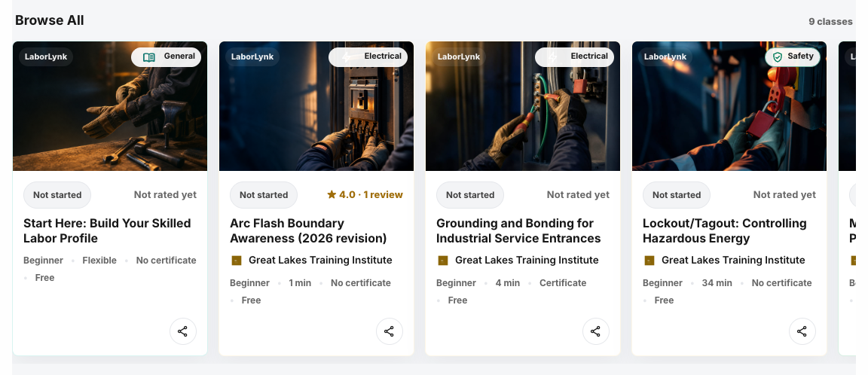Click Free price on Start Here card
This screenshot has width=868, height=375.
click(x=45, y=278)
